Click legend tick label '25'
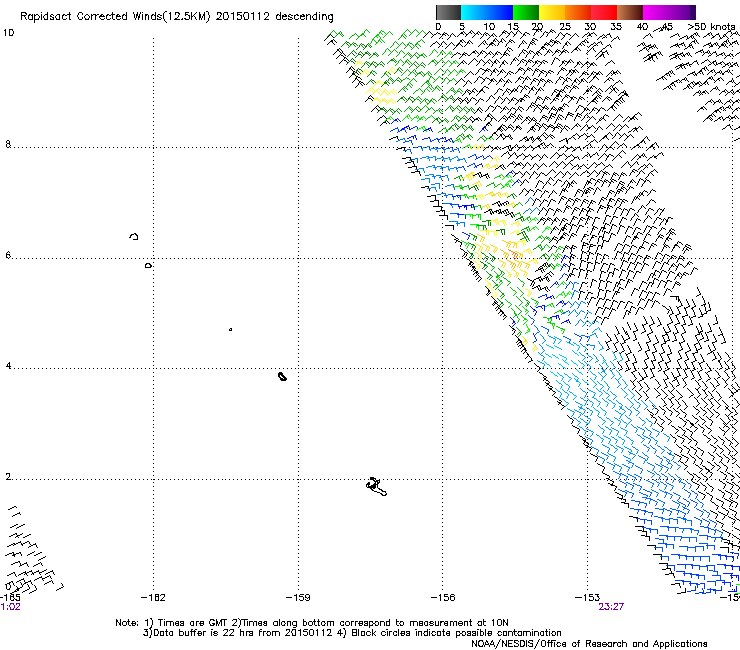The image size is (740, 650). (x=565, y=27)
